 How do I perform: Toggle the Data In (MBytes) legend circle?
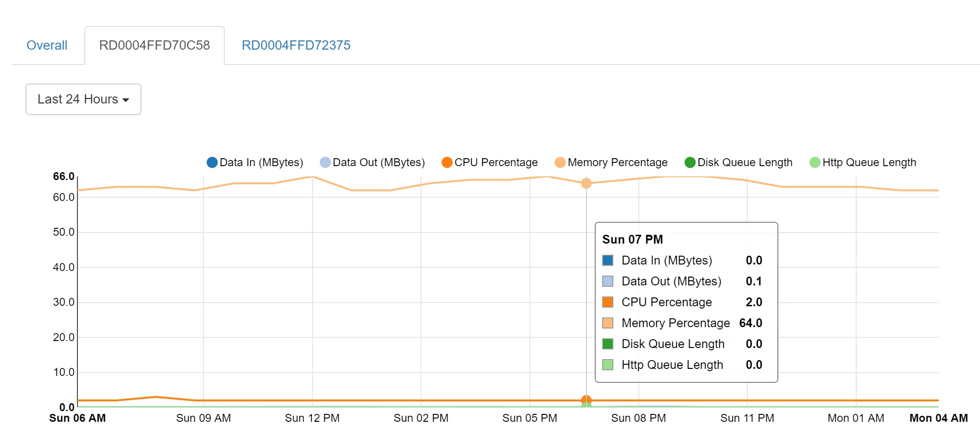[212, 162]
